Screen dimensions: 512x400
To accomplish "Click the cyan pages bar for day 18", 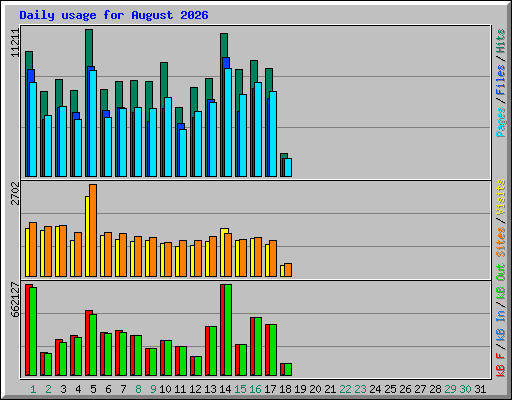I will click(288, 167).
